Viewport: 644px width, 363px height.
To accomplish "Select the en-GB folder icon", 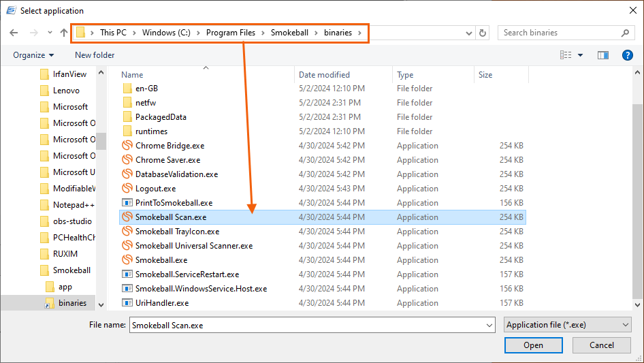I will click(127, 89).
